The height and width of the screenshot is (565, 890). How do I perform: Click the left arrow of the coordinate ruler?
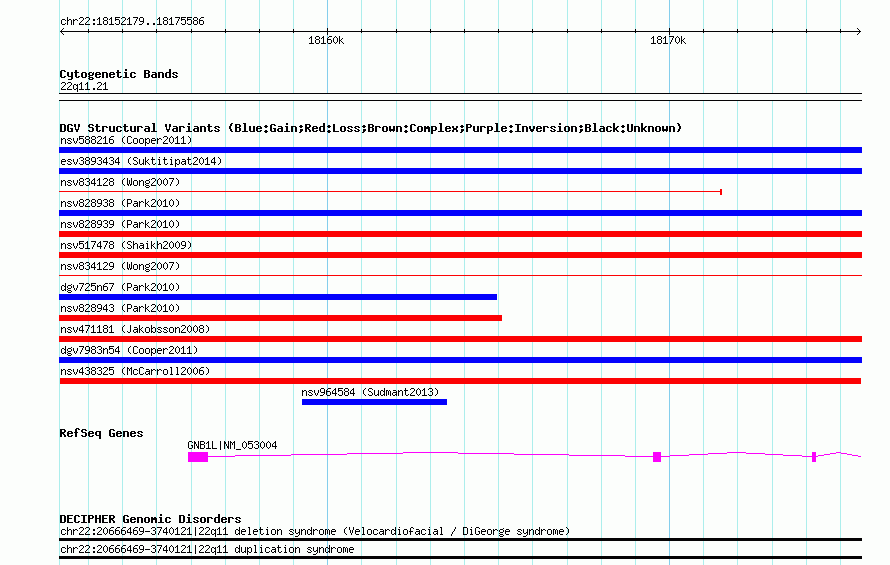[x=62, y=31]
